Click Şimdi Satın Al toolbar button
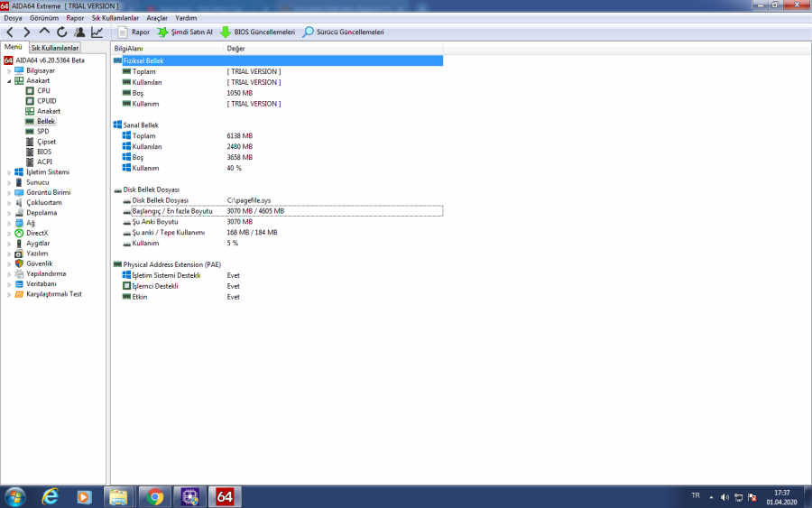The width and height of the screenshot is (812, 508). [185, 32]
